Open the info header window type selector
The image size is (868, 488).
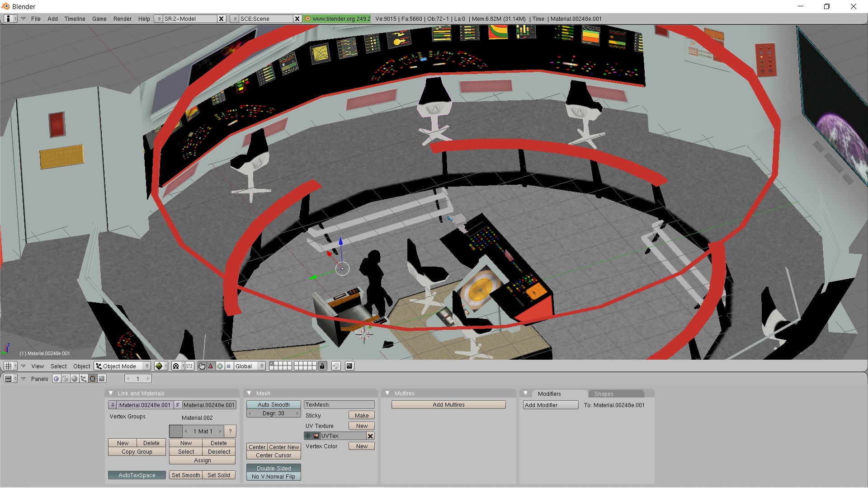(10, 19)
